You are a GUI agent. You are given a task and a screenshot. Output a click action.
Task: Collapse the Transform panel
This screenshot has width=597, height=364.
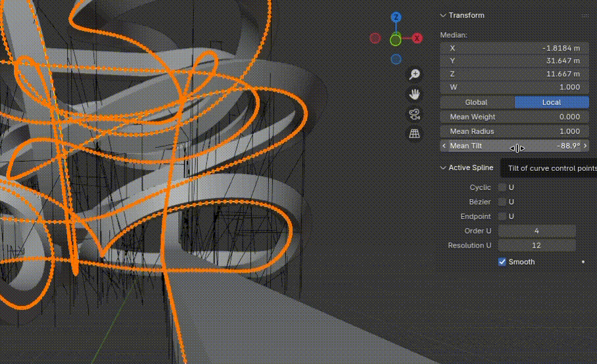point(443,15)
